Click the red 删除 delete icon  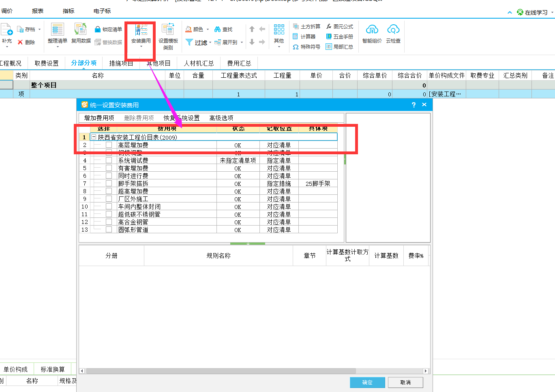pos(20,42)
